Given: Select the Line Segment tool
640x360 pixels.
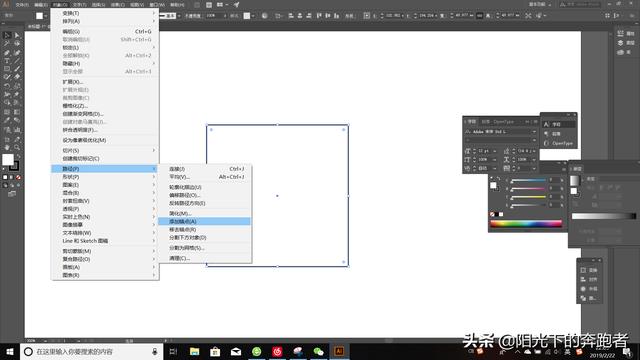Looking at the screenshot, I should point(17,61).
